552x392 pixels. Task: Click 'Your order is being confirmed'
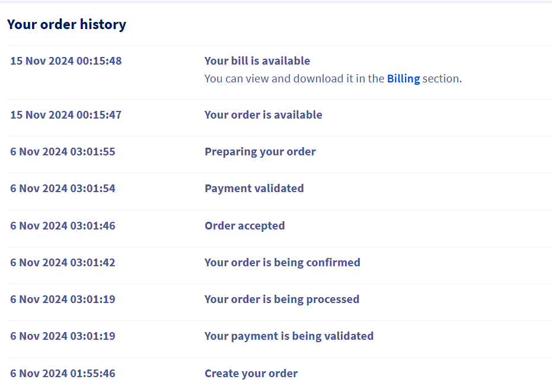click(282, 262)
